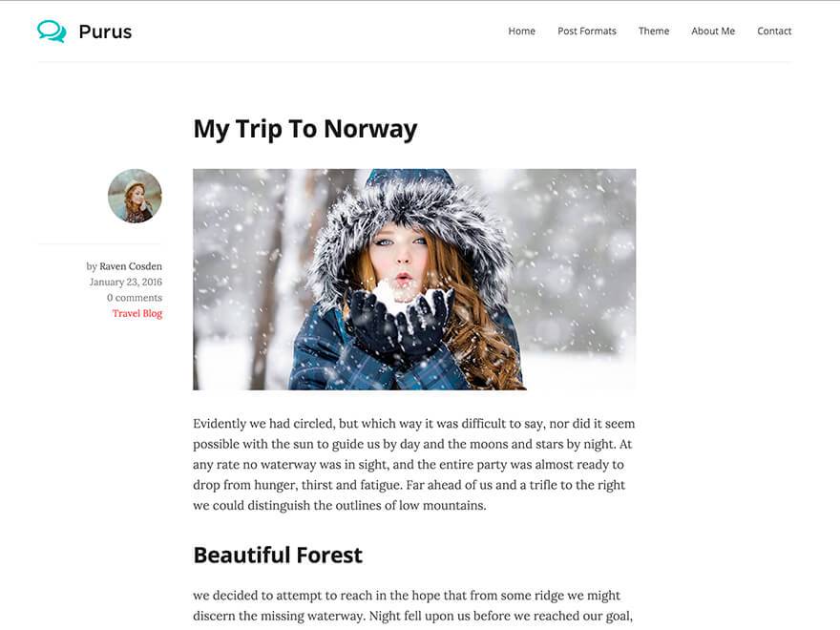Viewport: 840px width, 630px height.
Task: Click the author's round avatar photo
Action: pos(135,196)
